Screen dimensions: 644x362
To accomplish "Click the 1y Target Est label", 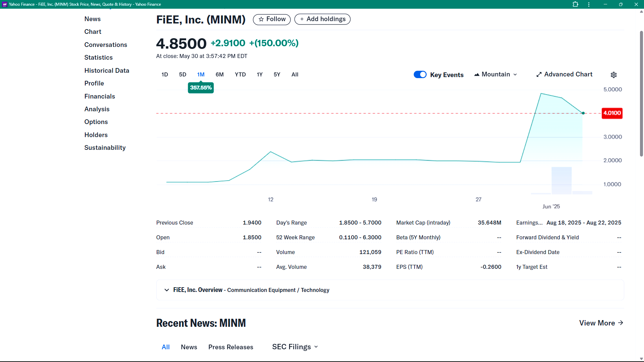I will (532, 267).
